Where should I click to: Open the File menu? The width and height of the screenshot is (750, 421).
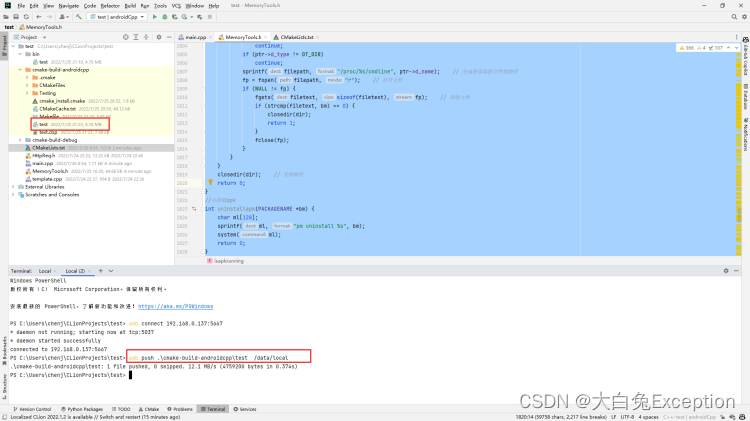[x=21, y=6]
